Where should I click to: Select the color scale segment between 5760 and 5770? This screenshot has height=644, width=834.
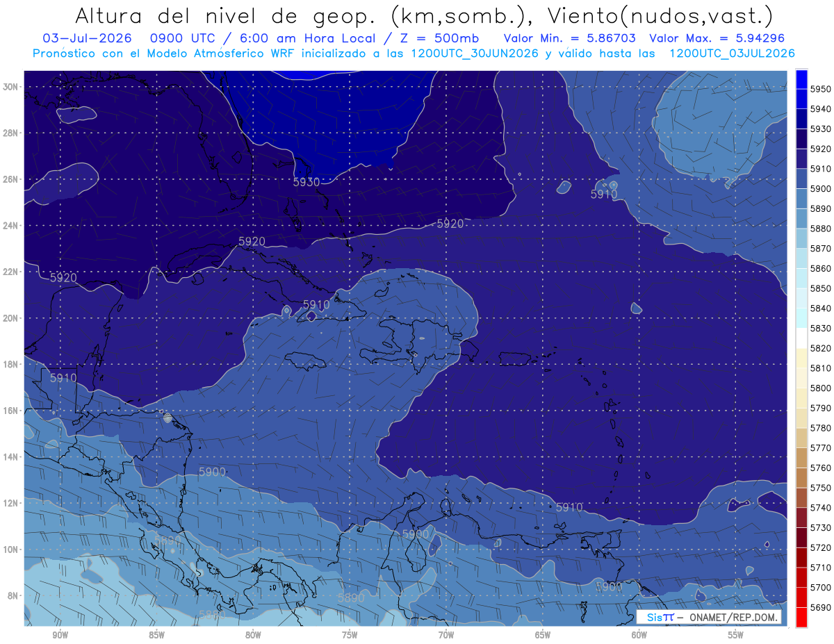(801, 458)
